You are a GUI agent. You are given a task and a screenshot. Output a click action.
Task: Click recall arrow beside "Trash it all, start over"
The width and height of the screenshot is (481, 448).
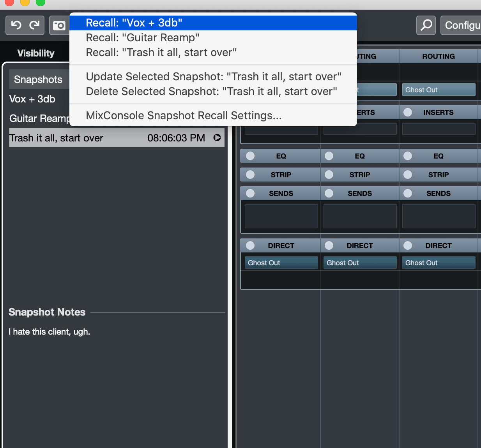coord(218,138)
